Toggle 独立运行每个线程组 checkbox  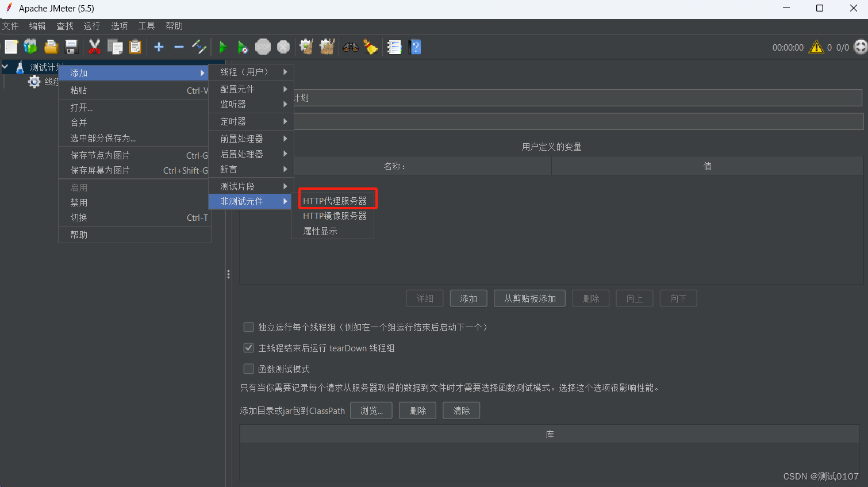pyautogui.click(x=249, y=327)
